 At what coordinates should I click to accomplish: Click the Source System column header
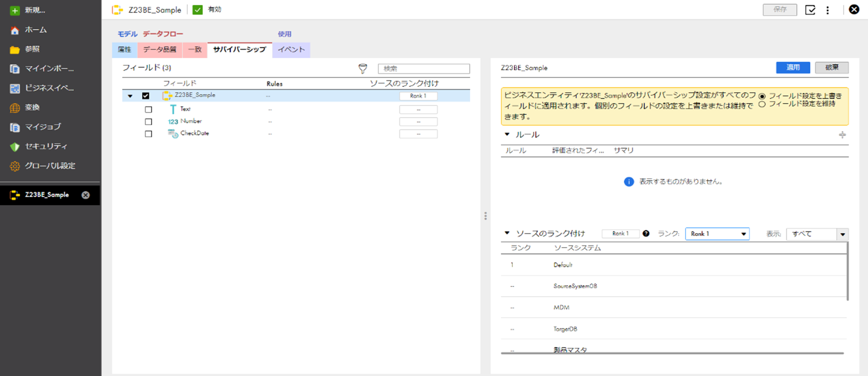(577, 248)
